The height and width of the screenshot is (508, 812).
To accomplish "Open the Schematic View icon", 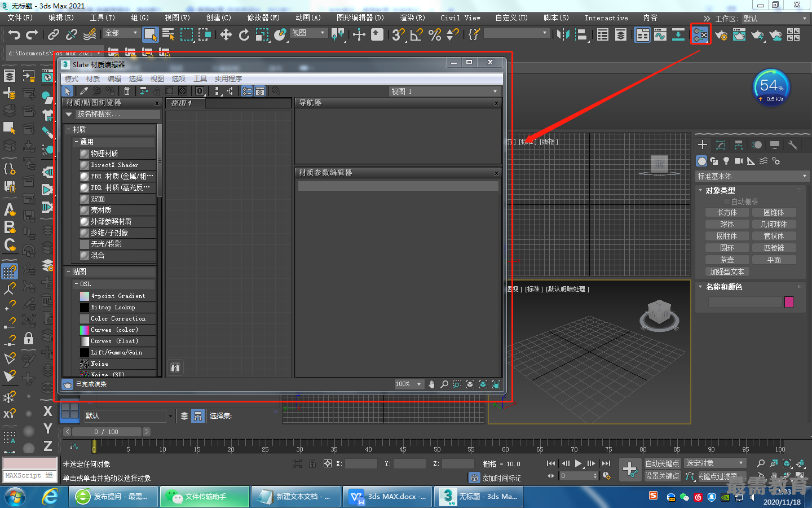I will (x=678, y=34).
